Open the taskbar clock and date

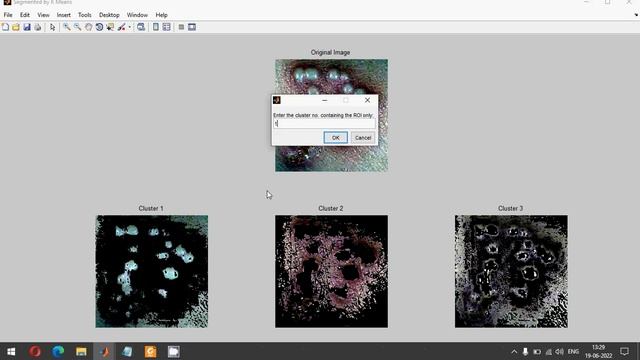click(598, 351)
